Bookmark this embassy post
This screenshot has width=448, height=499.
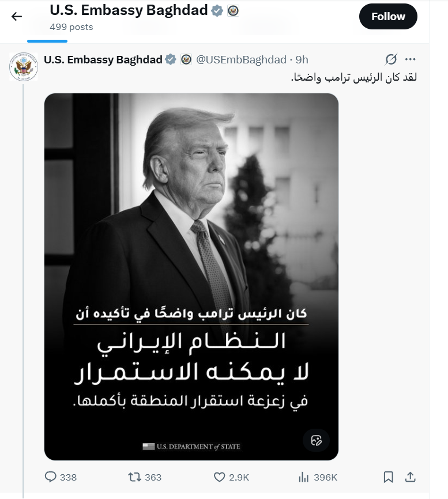click(389, 477)
